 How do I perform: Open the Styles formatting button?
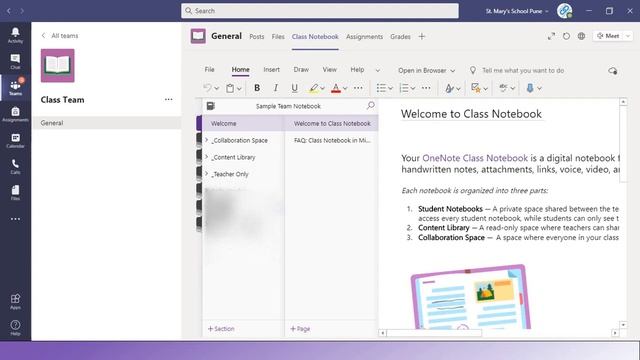pos(449,88)
